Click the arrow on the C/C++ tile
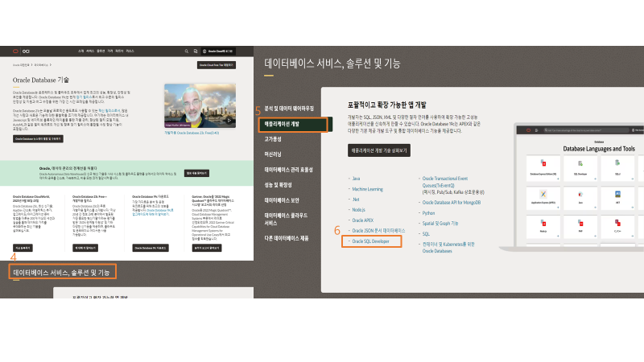 coord(632,237)
